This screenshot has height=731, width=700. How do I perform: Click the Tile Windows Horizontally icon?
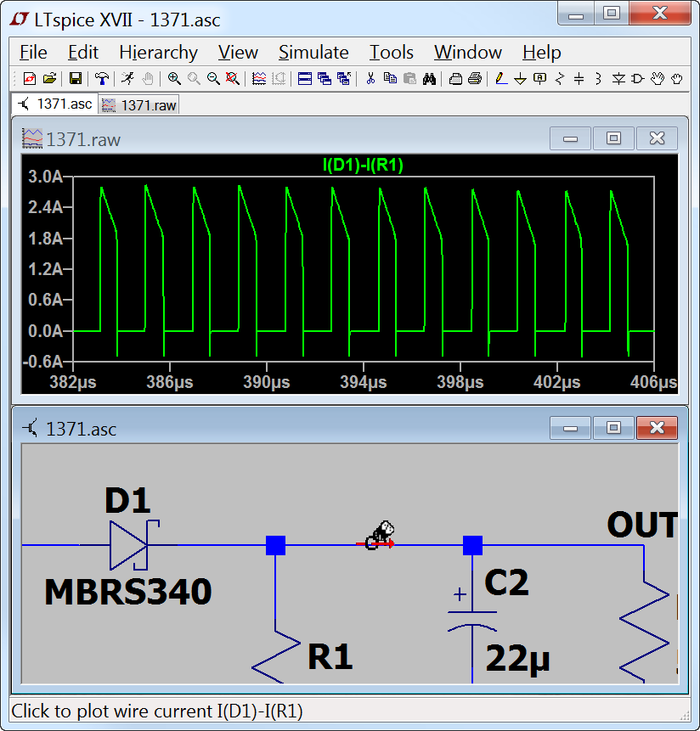click(305, 79)
